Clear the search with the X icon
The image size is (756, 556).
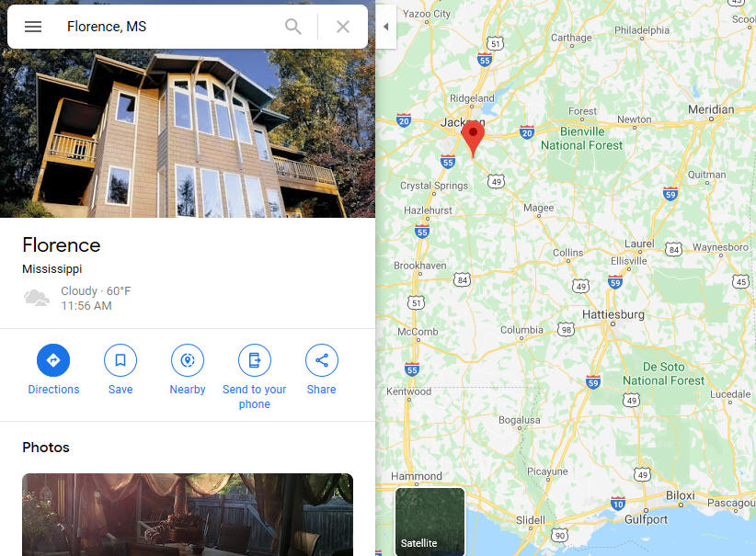[x=343, y=27]
